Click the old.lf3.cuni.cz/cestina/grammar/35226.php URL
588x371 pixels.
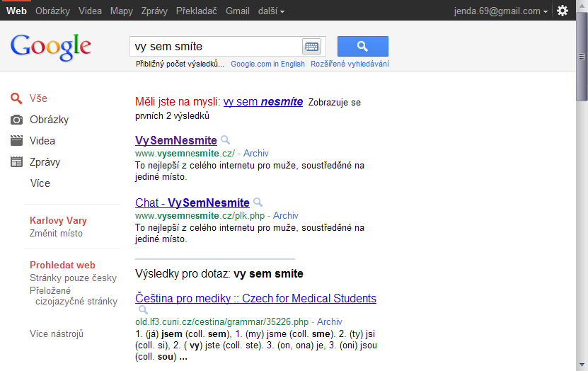221,322
